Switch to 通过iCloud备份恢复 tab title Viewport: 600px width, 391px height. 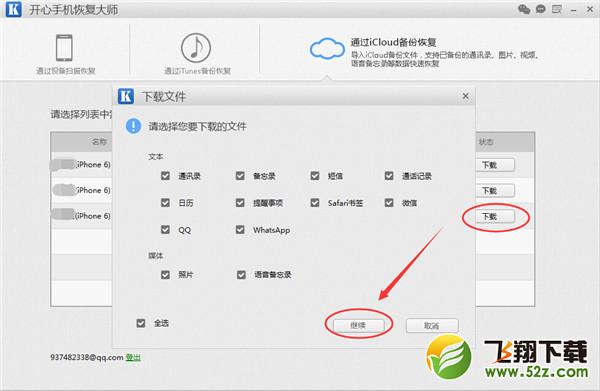[x=394, y=42]
